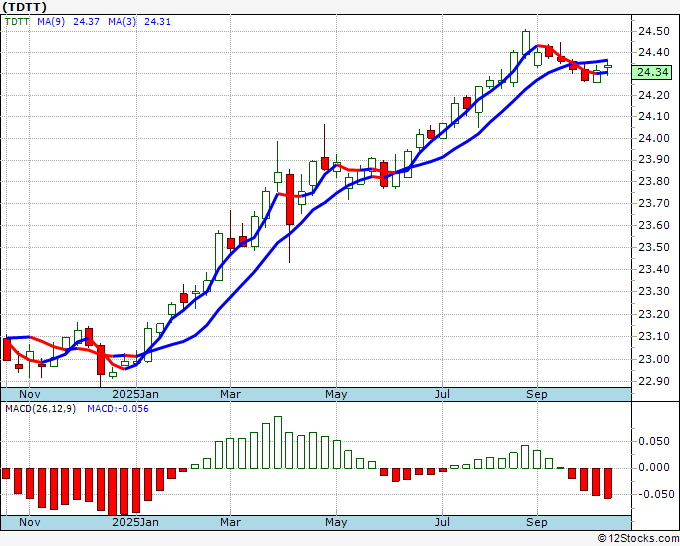Viewport: 680px width, 546px height.
Task: Click Sep on the price chart date axis
Action: tap(536, 395)
